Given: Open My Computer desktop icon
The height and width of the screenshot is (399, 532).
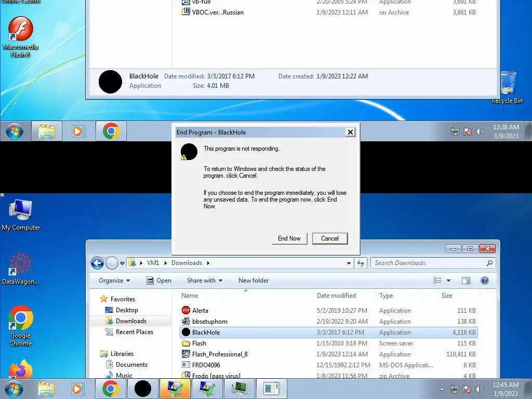Looking at the screenshot, I should coord(21,215).
